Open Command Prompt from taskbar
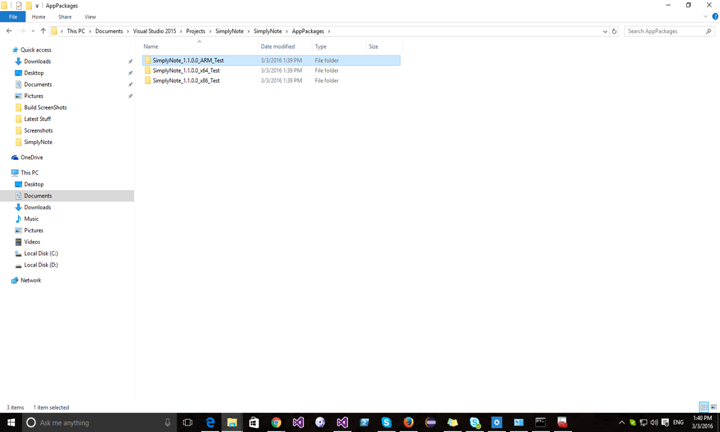 pyautogui.click(x=540, y=422)
